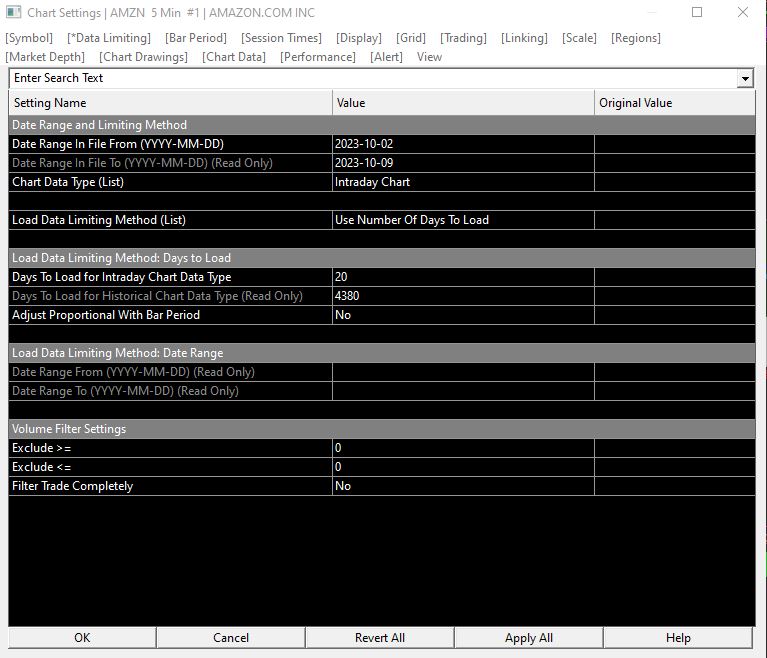Edit the Exclude >= value field
The image size is (767, 658).
(x=463, y=448)
